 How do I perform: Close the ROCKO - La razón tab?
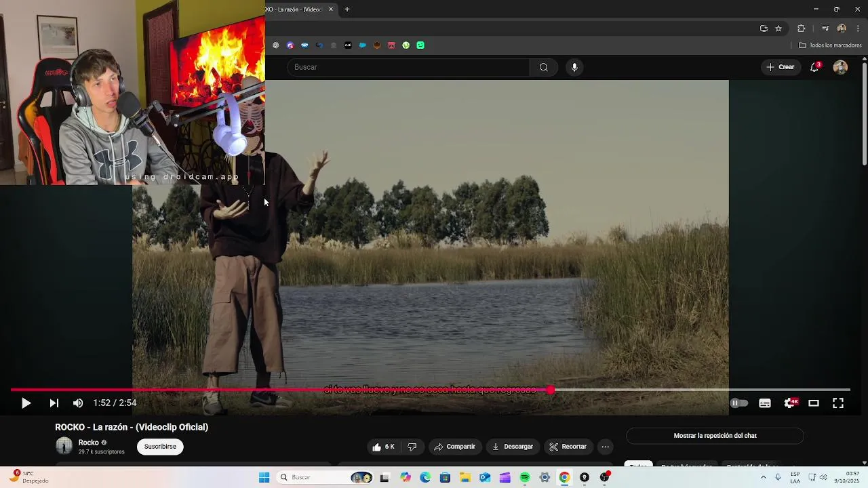(331, 9)
